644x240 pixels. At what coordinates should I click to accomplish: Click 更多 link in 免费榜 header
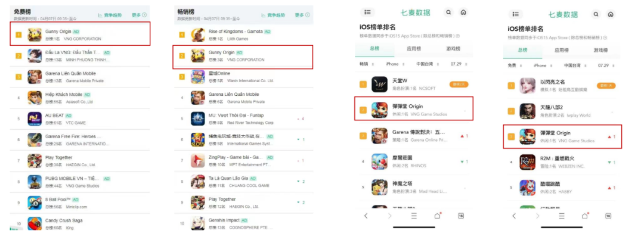(139, 15)
